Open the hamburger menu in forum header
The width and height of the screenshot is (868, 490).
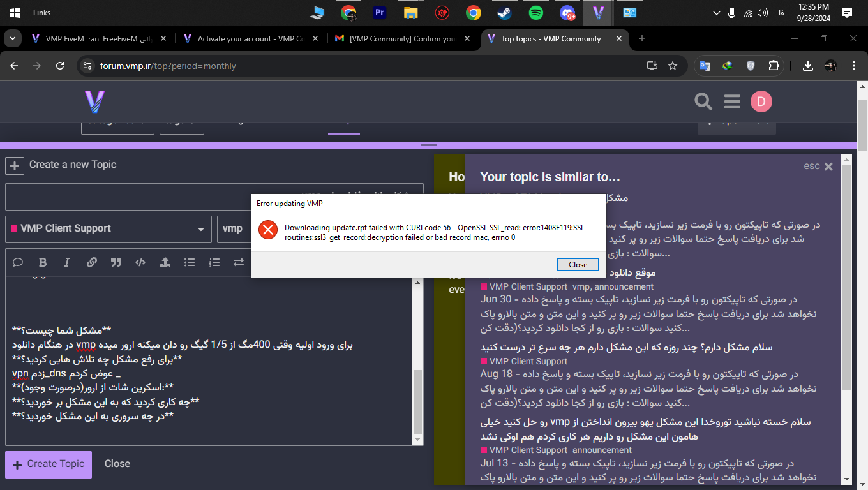tap(732, 101)
